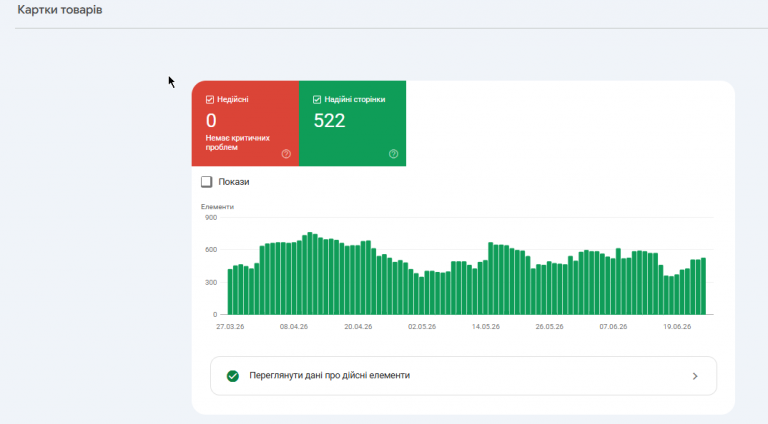This screenshot has height=424, width=768.
Task: Click the 19.06.26 date label
Action: 677,327
